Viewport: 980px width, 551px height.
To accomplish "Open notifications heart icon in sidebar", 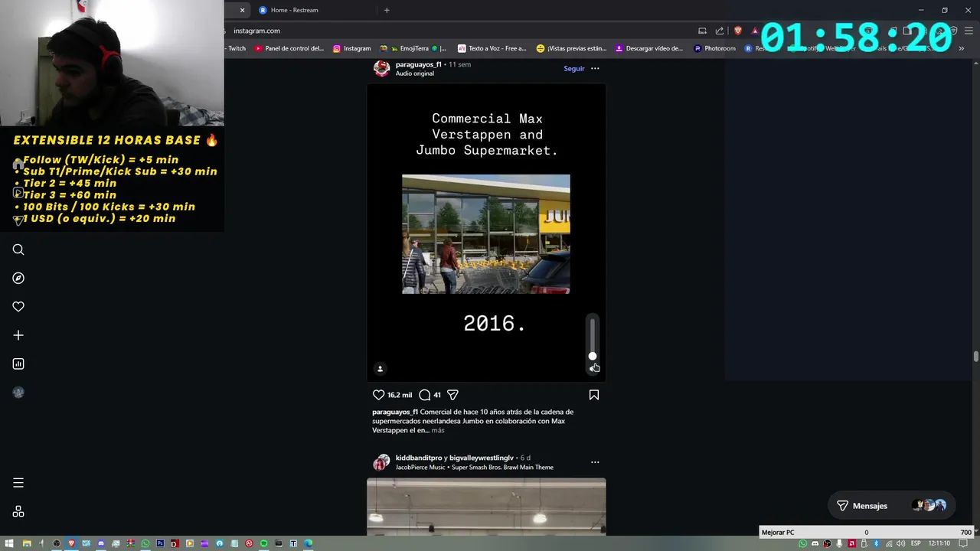I will 18,307.
